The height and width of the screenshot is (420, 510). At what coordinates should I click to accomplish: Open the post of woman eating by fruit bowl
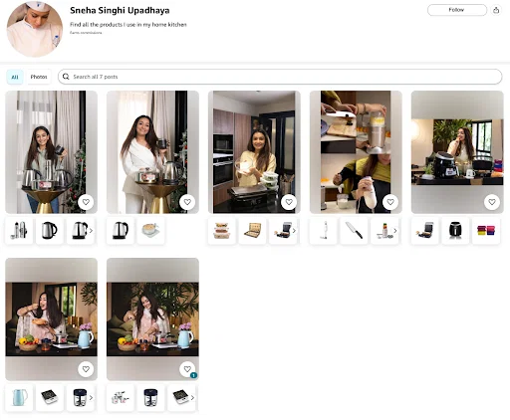coord(51,319)
